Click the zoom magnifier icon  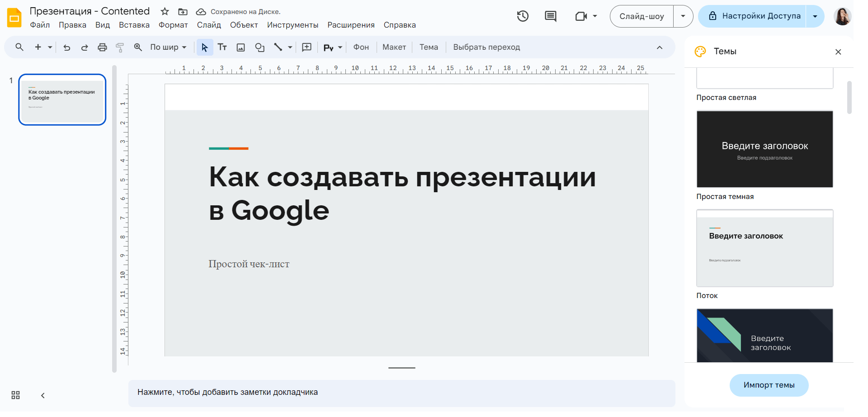[138, 47]
